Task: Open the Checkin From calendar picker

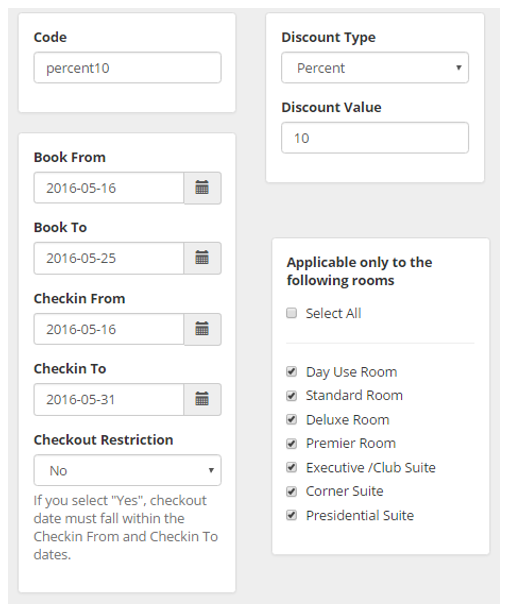Action: coord(202,329)
